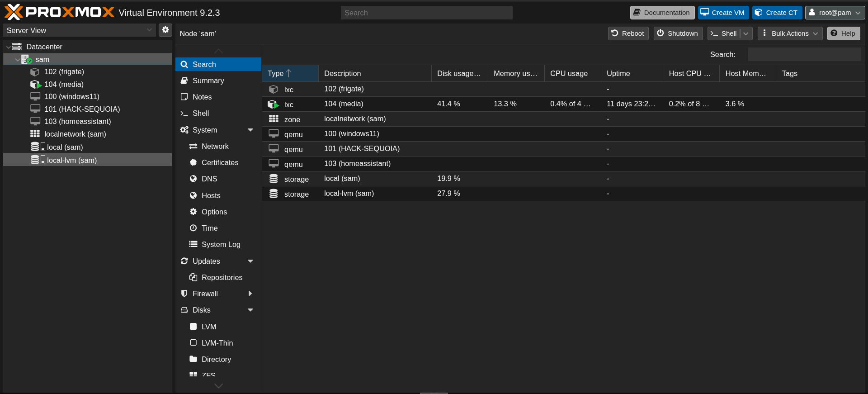Viewport: 868px width, 394px height.
Task: Open the Shell dropdown arrow in toolbar
Action: (x=746, y=33)
